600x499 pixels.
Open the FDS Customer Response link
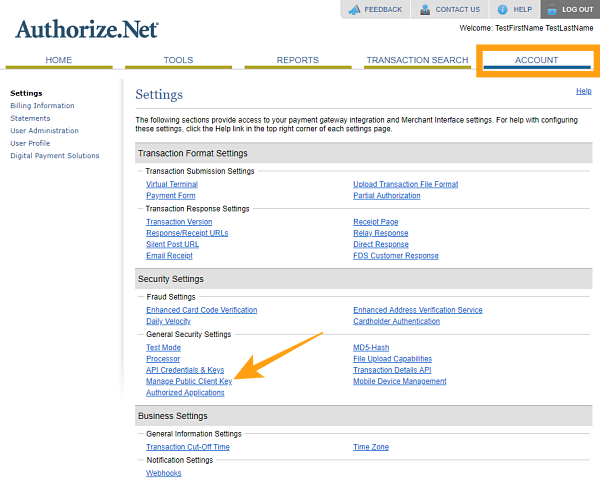tap(396, 256)
